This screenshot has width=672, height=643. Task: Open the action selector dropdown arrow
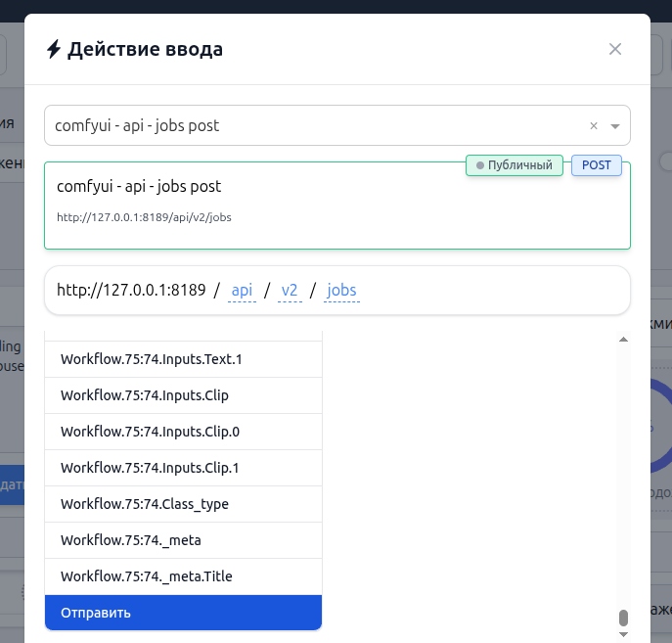pos(615,126)
